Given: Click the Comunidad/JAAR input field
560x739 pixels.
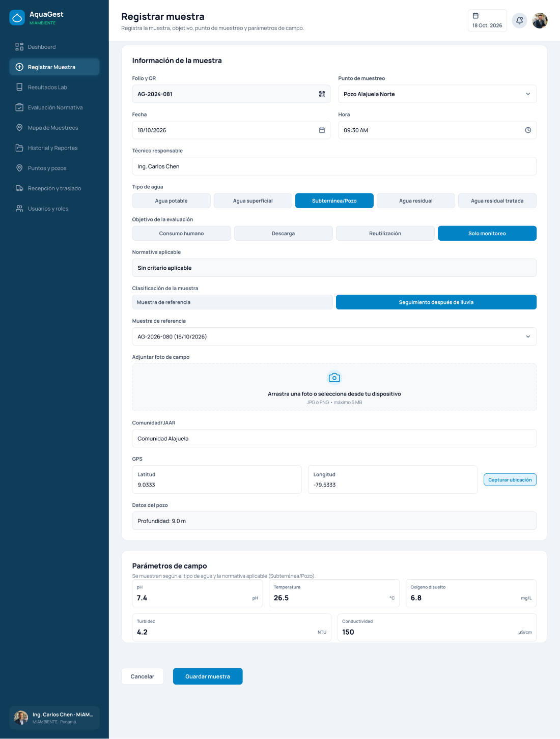Looking at the screenshot, I should [x=334, y=439].
